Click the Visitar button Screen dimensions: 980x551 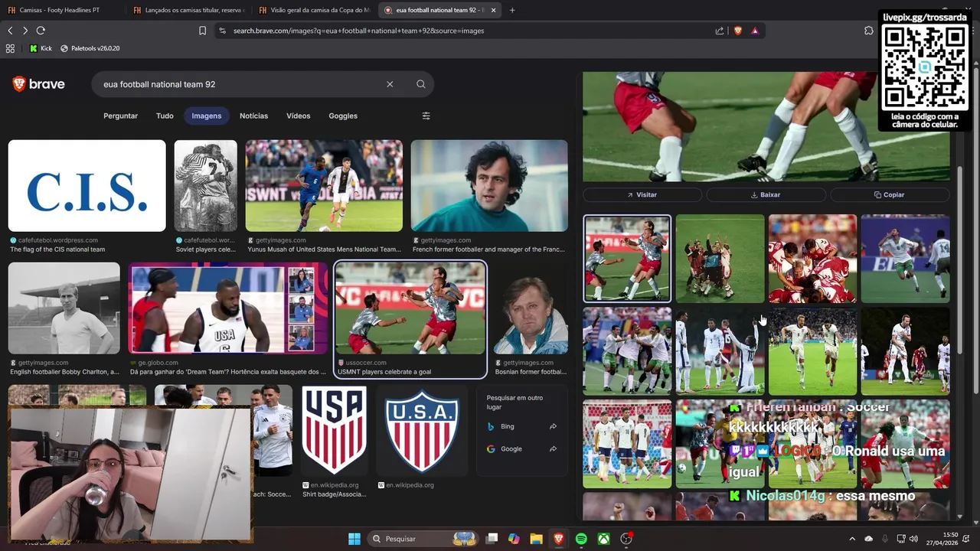point(642,194)
